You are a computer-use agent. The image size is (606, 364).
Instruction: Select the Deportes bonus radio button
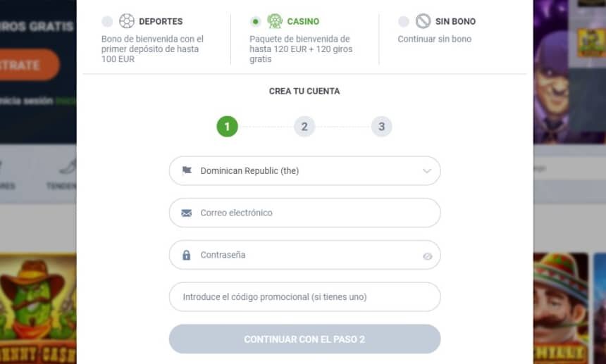click(107, 22)
